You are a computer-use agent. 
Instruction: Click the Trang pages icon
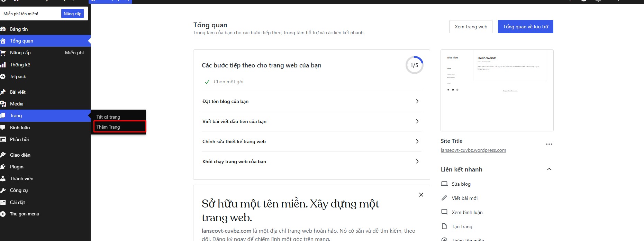point(3,115)
